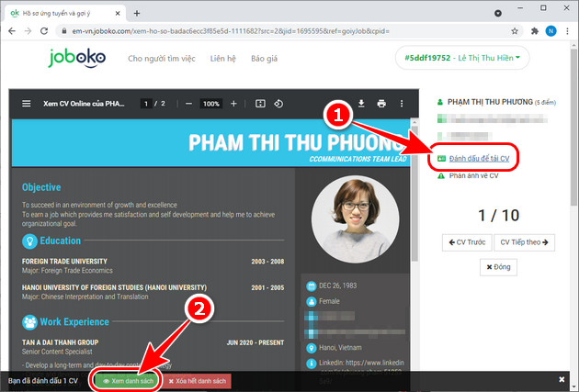Click the PDF zoom in plus icon
579x392 pixels.
click(x=234, y=104)
